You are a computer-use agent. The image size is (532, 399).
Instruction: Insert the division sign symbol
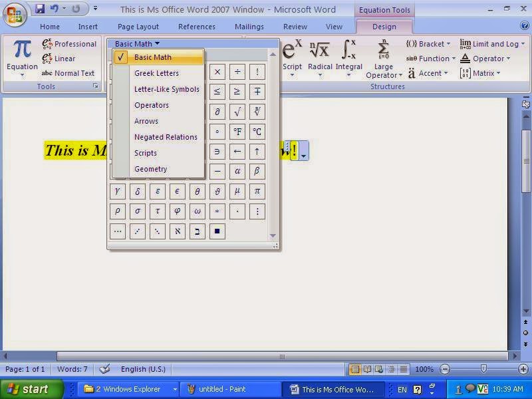point(237,72)
